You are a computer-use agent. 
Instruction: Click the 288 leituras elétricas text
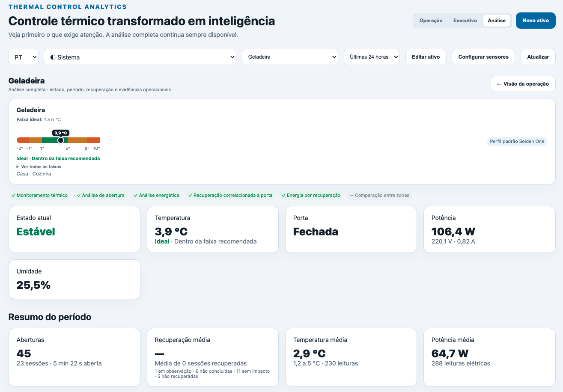(461, 363)
